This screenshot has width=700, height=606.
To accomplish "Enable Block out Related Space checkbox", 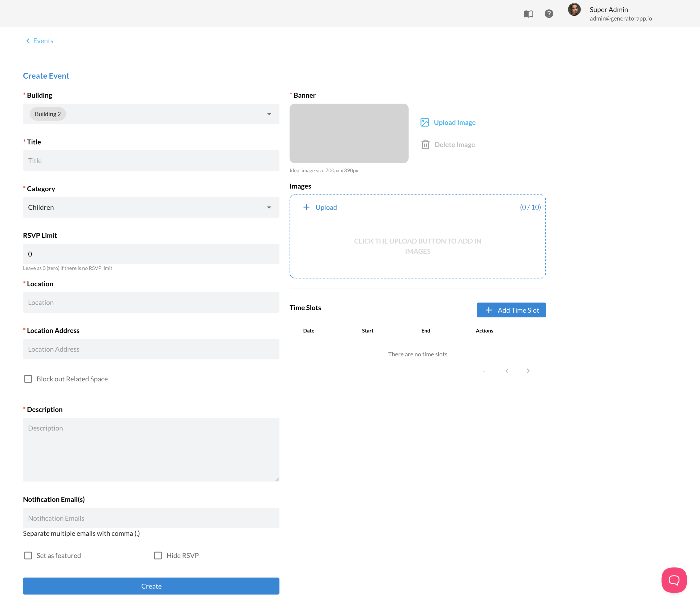I will (x=28, y=379).
